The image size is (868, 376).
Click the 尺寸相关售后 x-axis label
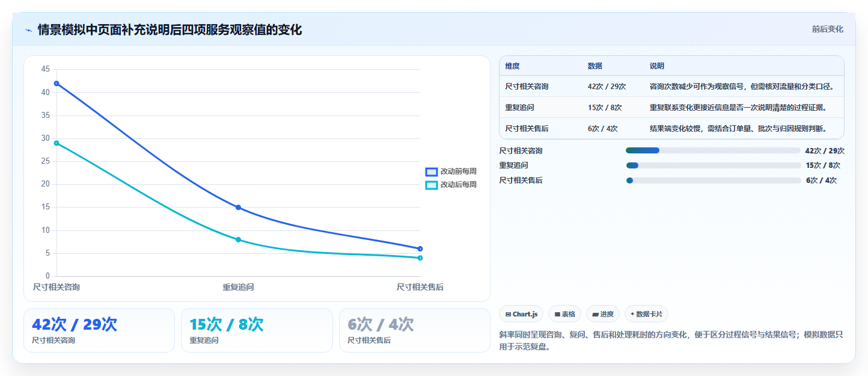click(x=420, y=287)
